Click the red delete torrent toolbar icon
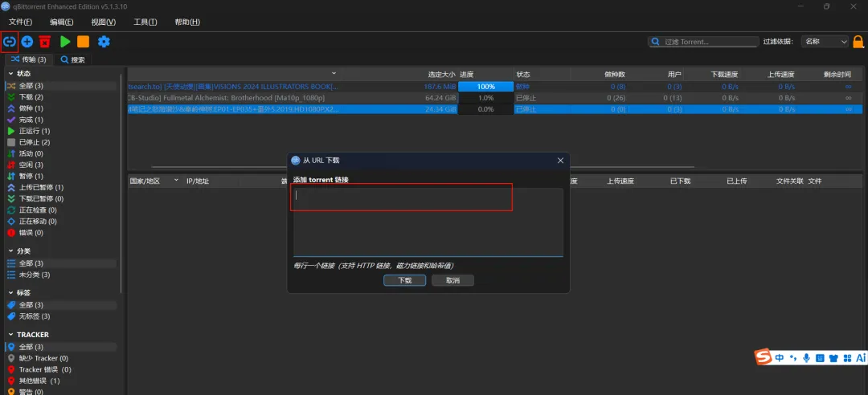868x395 pixels. 45,42
